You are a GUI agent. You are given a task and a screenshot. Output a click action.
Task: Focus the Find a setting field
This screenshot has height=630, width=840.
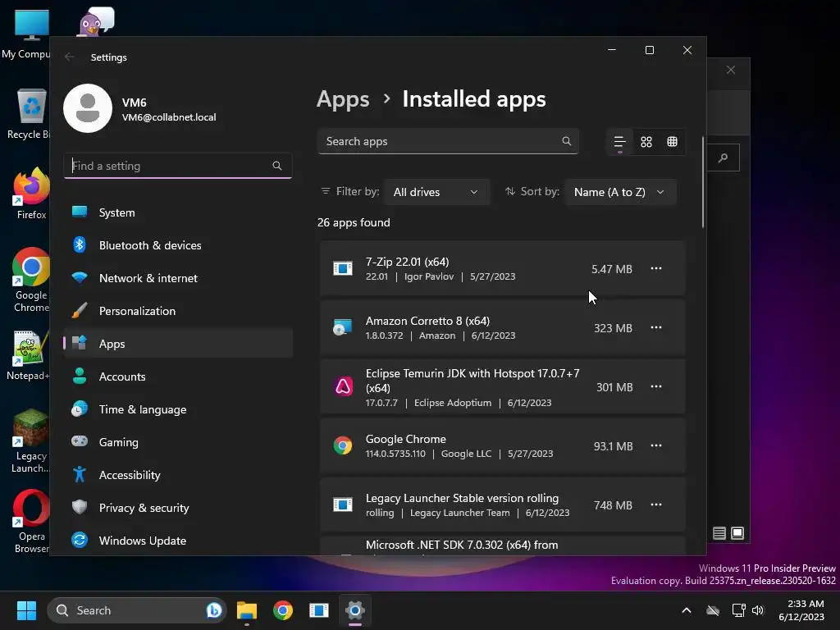[178, 166]
